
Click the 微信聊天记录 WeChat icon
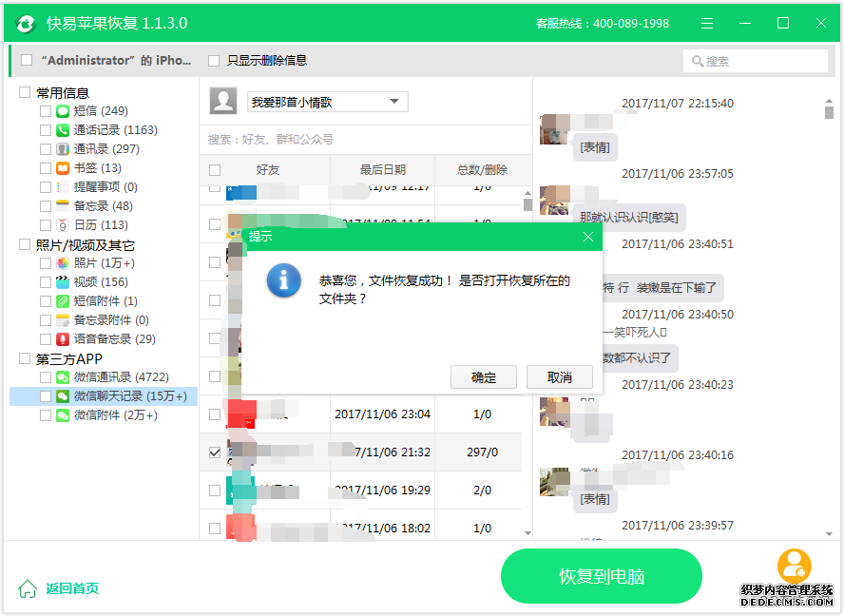point(63,396)
